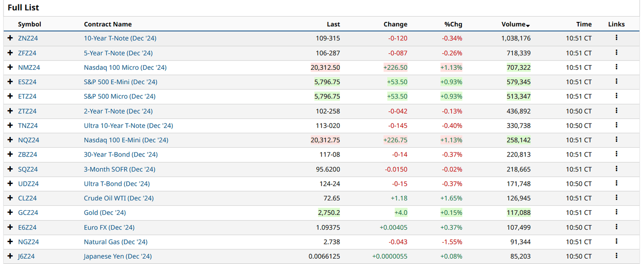Screen dimensions: 644x264
Task: Open the NQZ24 symbol link
Action: [x=29, y=140]
